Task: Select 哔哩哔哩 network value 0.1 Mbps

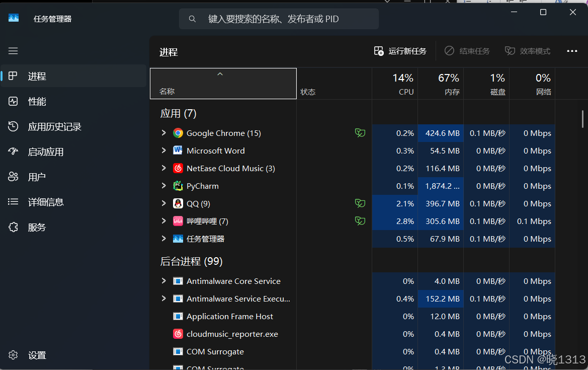Action: 532,221
